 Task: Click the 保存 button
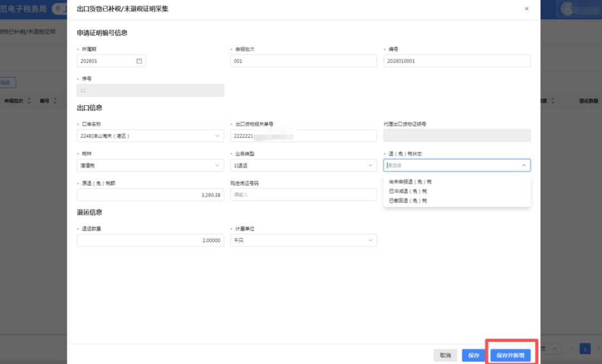point(473,355)
